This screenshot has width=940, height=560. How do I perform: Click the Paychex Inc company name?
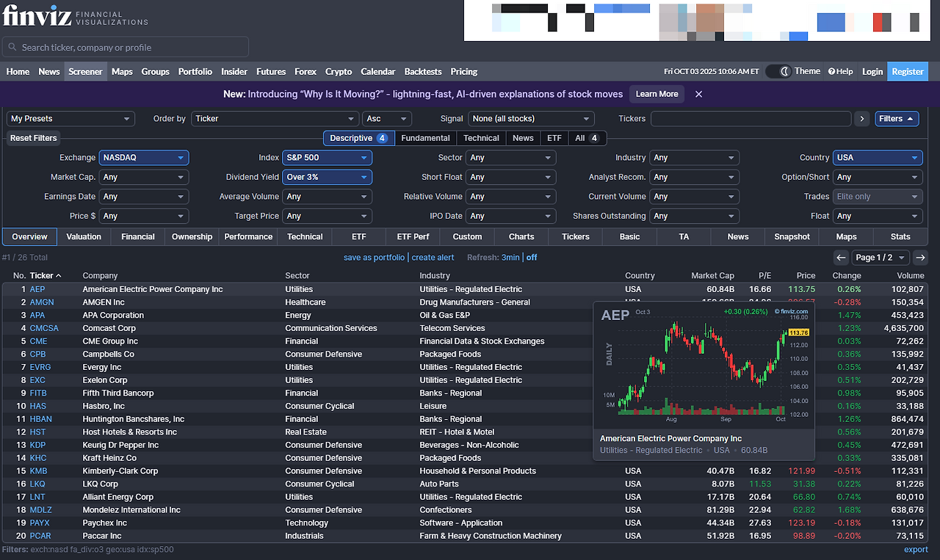click(x=104, y=523)
